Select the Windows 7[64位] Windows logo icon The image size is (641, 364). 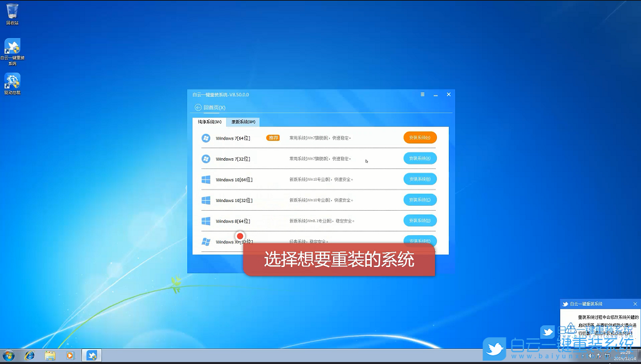click(206, 138)
